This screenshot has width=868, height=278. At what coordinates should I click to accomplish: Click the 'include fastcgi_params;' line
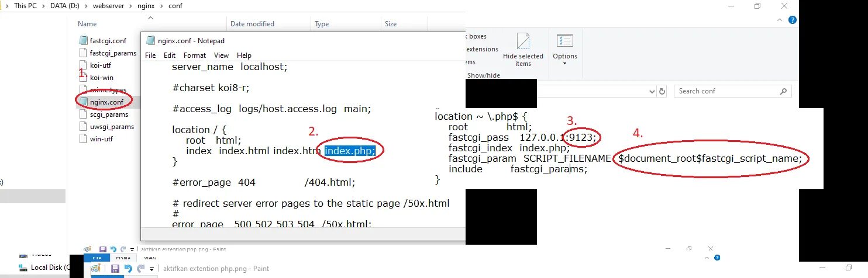pyautogui.click(x=518, y=169)
